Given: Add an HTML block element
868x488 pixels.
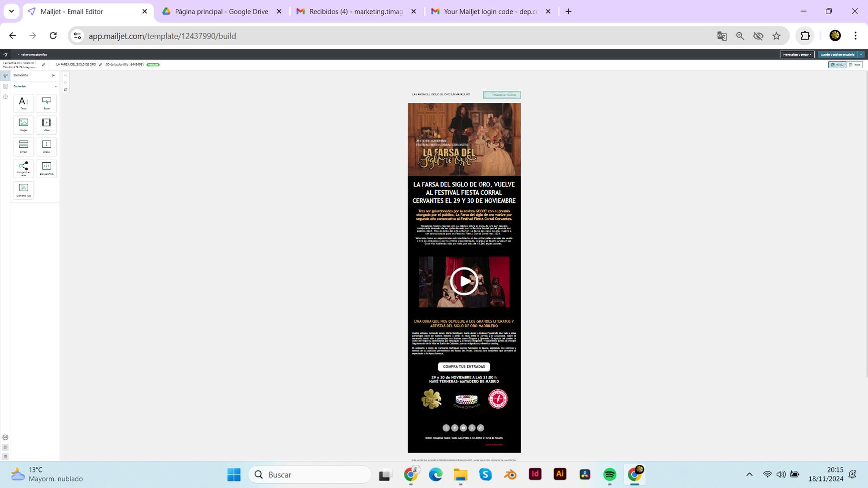Looking at the screenshot, I should tap(47, 168).
